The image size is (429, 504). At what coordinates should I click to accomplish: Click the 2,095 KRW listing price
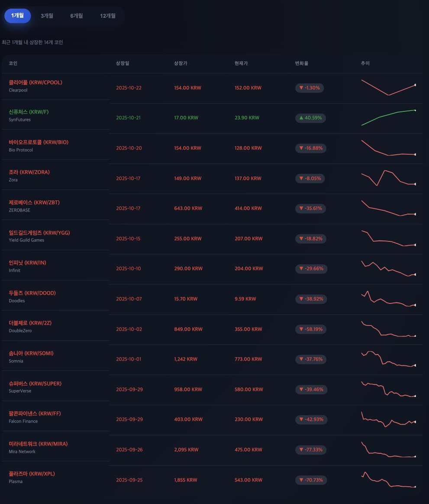click(x=186, y=450)
